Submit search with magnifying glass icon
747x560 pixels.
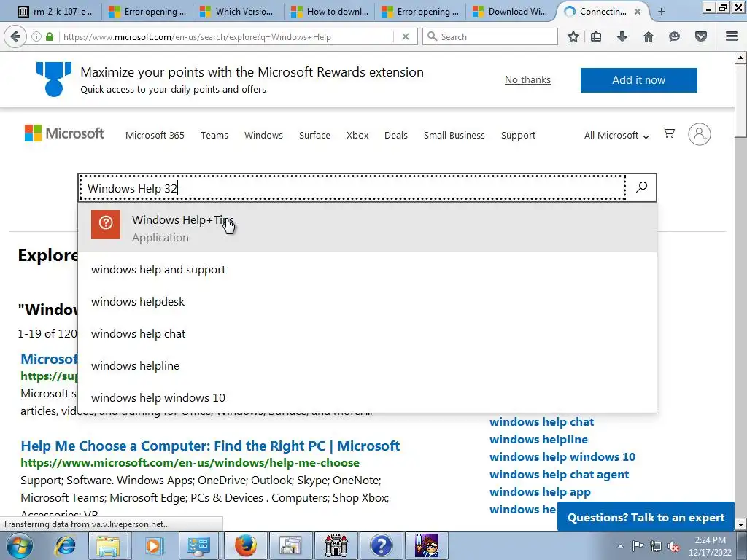pos(642,187)
